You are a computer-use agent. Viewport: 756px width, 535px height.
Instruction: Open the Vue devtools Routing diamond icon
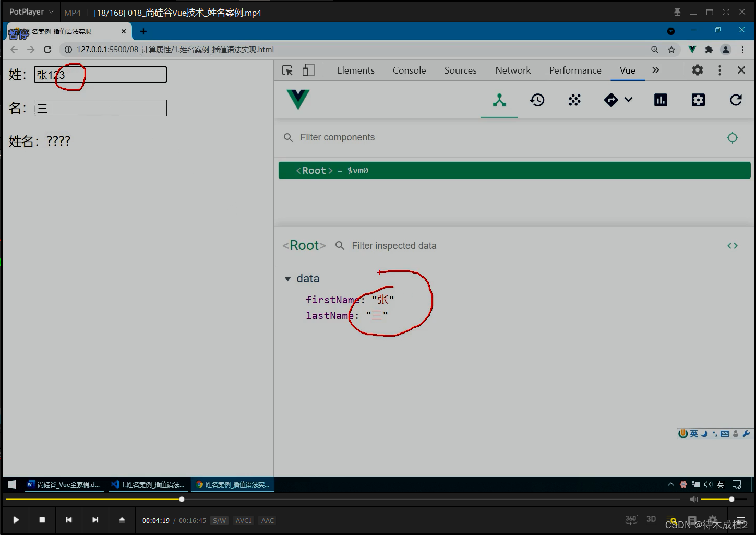point(611,100)
